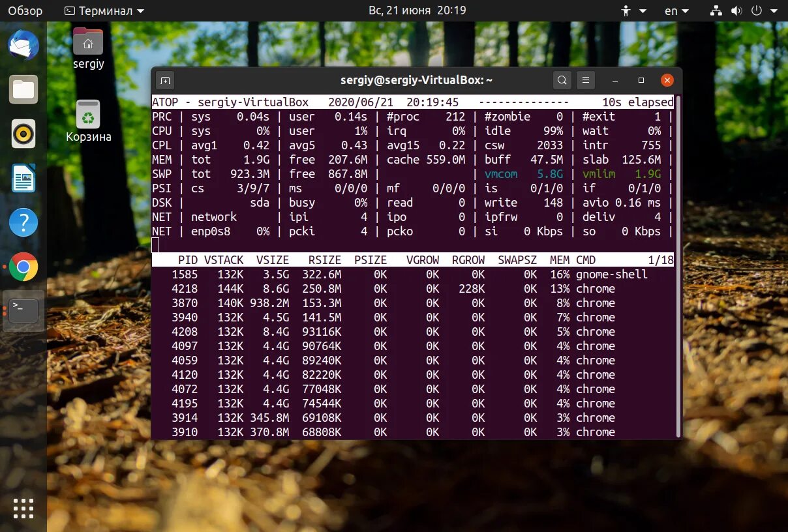Click the accessibility icon in the top bar
Viewport: 788px width, 532px height.
coord(626,10)
